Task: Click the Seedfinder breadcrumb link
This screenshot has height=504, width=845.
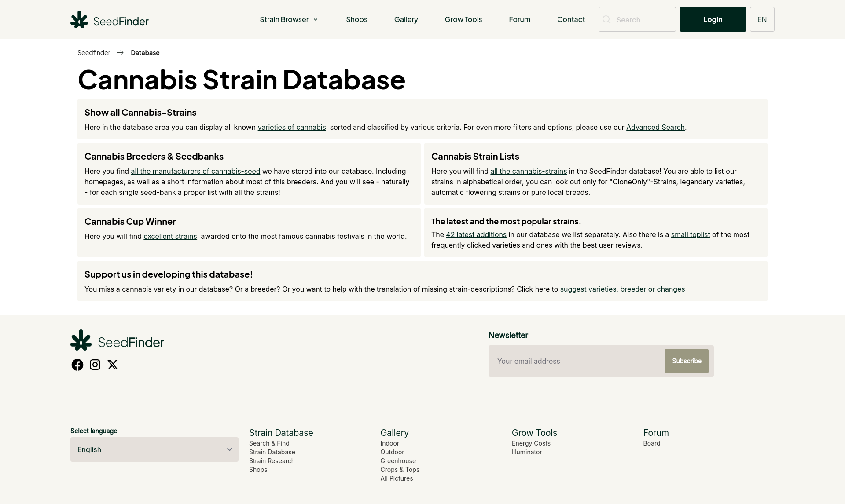Action: pyautogui.click(x=94, y=53)
